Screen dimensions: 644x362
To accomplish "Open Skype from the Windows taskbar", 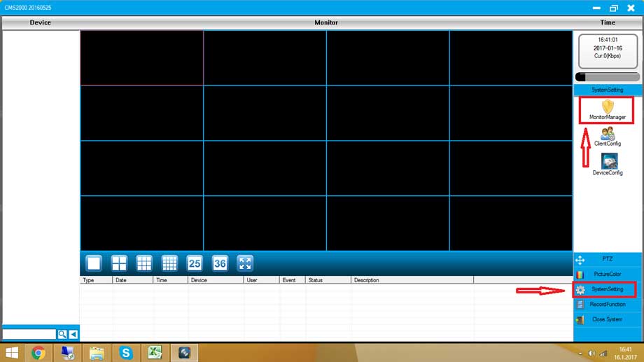I will pos(126,353).
